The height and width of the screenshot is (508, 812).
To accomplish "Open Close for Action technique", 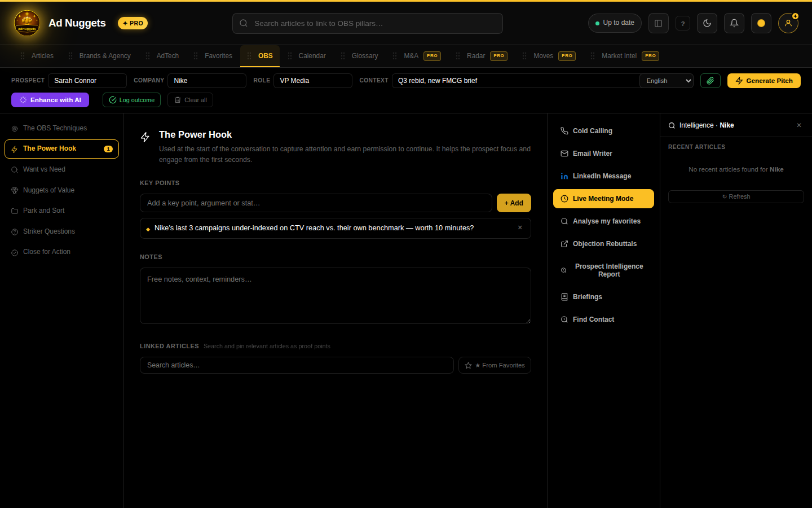I will (62, 252).
